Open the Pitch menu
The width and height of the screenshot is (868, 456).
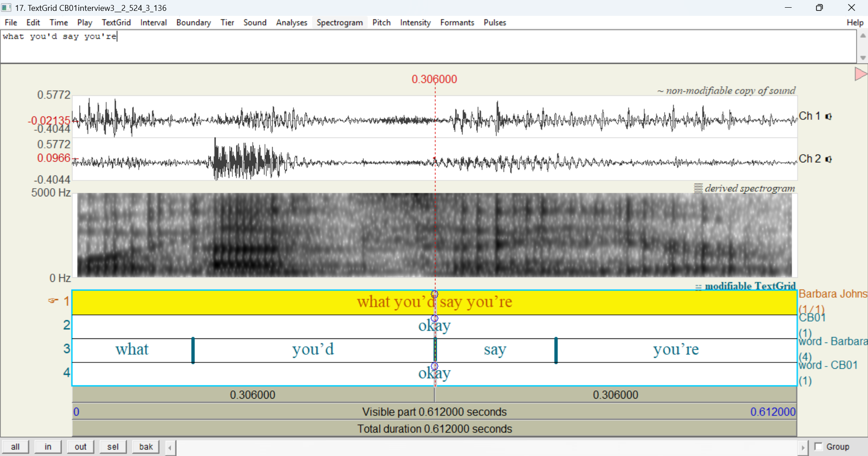point(381,23)
